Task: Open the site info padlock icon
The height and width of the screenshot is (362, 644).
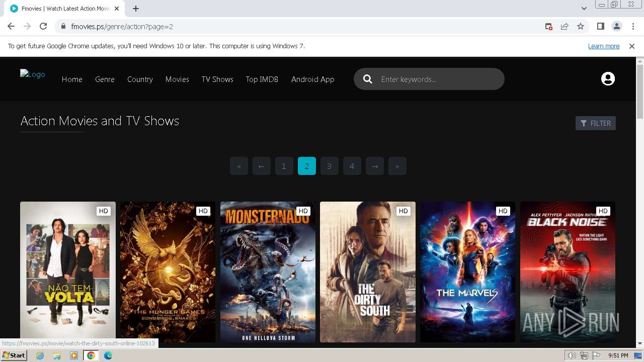Action: pyautogui.click(x=63, y=26)
